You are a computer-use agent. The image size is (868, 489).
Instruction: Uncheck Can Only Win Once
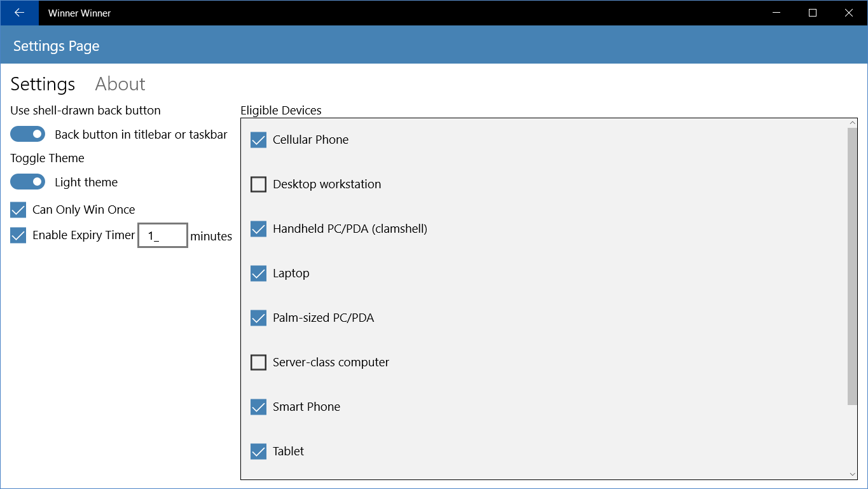click(x=18, y=210)
